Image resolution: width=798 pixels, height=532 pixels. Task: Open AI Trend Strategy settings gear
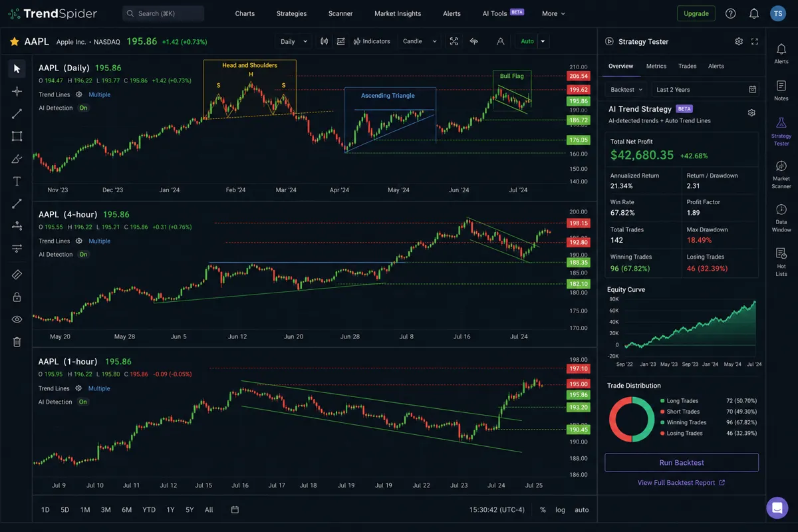point(751,112)
